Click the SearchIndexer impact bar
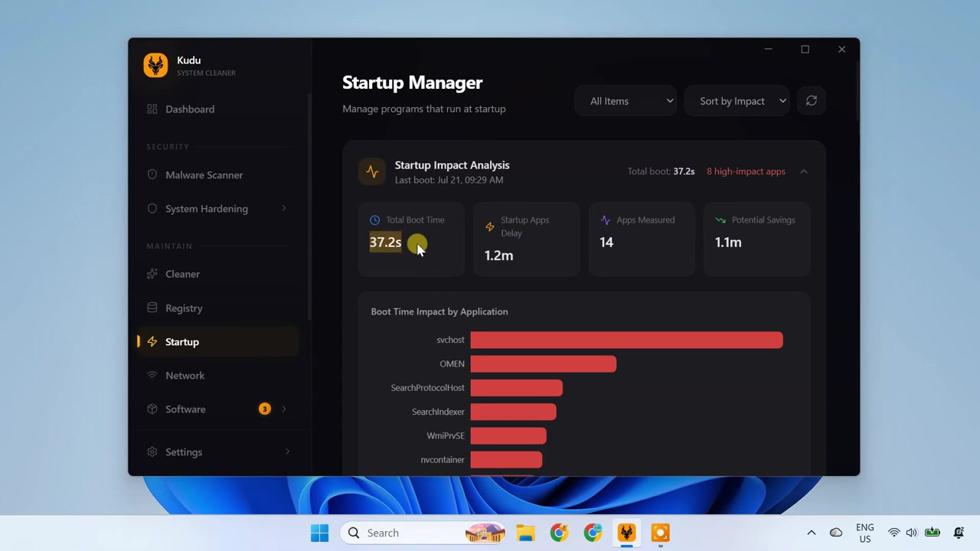 [513, 412]
